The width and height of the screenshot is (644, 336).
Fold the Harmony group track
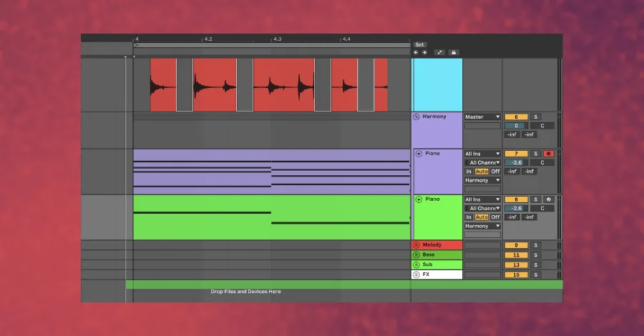pyautogui.click(x=416, y=117)
